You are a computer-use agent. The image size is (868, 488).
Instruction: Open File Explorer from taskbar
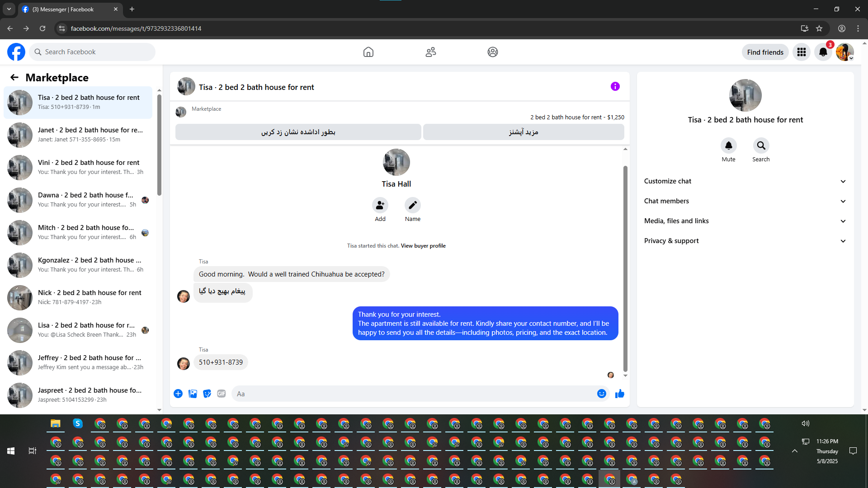tap(56, 423)
